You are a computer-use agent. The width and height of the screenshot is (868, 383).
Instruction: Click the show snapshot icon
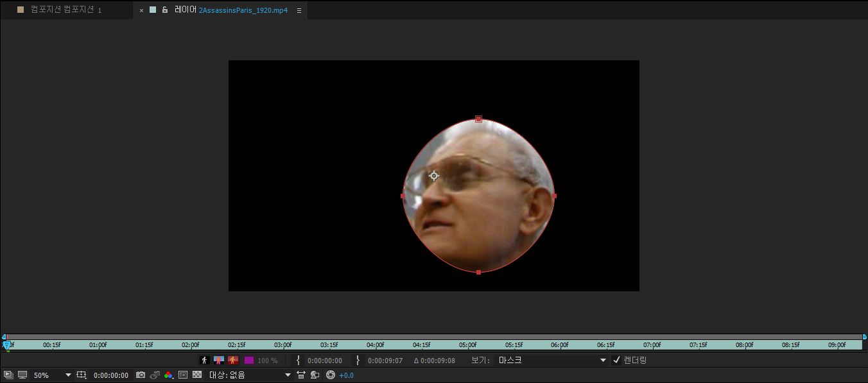[155, 375]
